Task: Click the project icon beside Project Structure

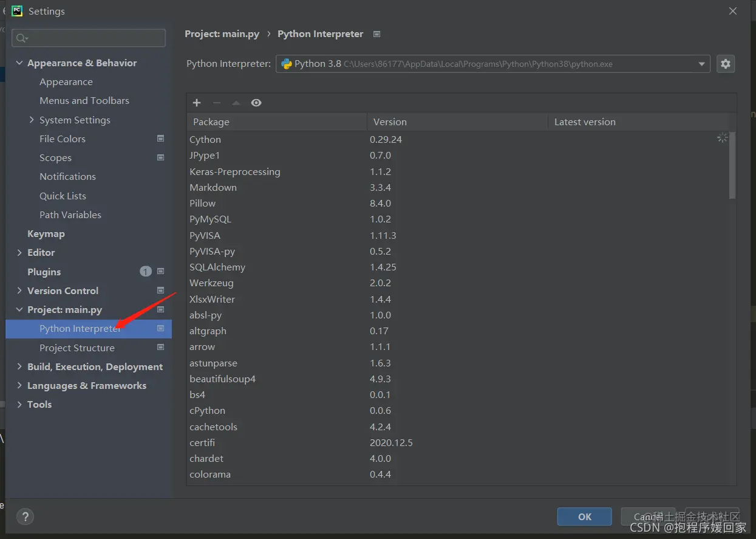Action: coord(160,348)
